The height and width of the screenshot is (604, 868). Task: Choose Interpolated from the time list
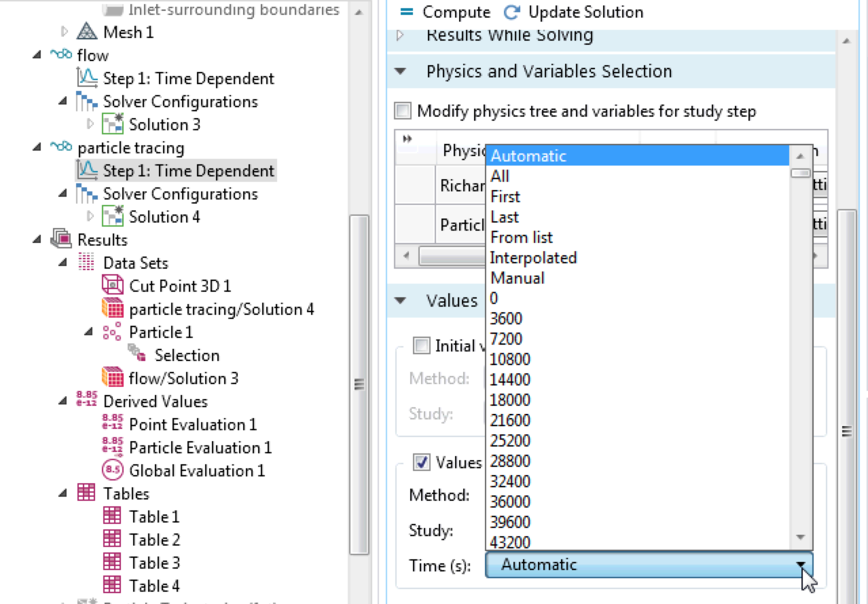tap(533, 257)
